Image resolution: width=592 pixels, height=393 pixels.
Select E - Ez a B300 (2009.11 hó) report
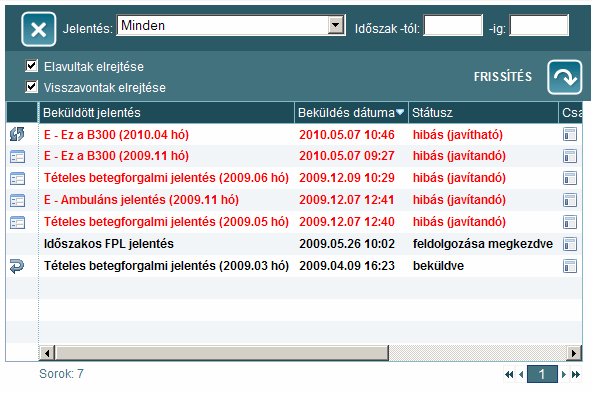[x=116, y=156]
